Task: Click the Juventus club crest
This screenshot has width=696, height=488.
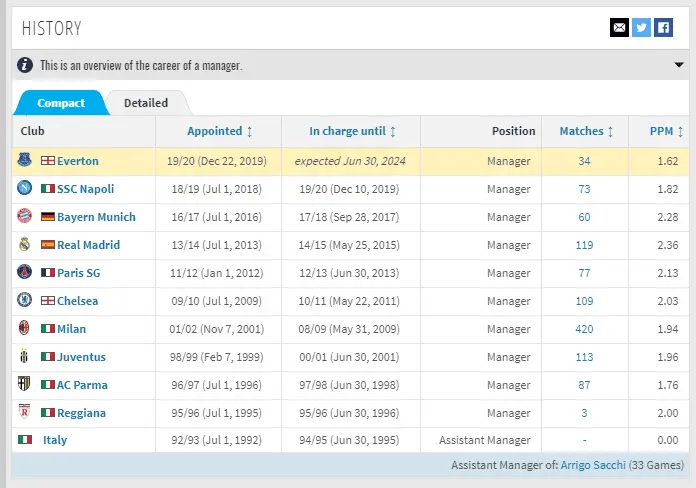Action: pyautogui.click(x=25, y=356)
